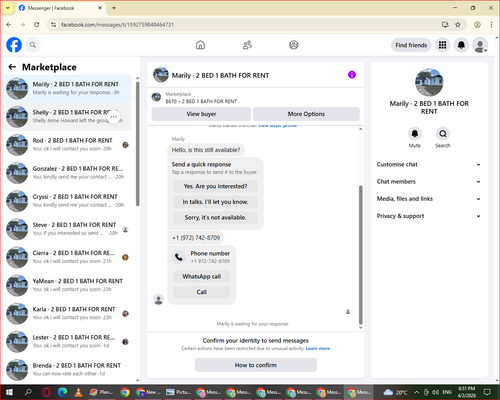The width and height of the screenshot is (500, 400).
Task: Open the tab search dropdown arrow
Action: [8, 8]
